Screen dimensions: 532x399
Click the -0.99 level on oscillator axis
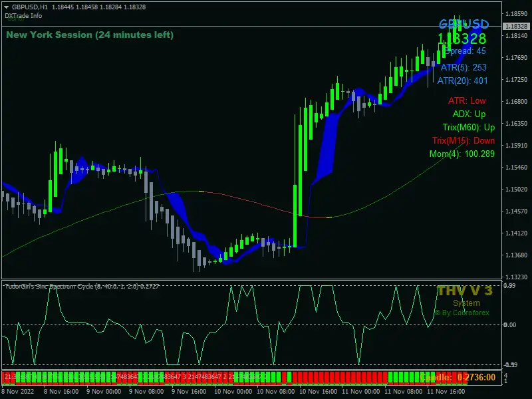509,364
